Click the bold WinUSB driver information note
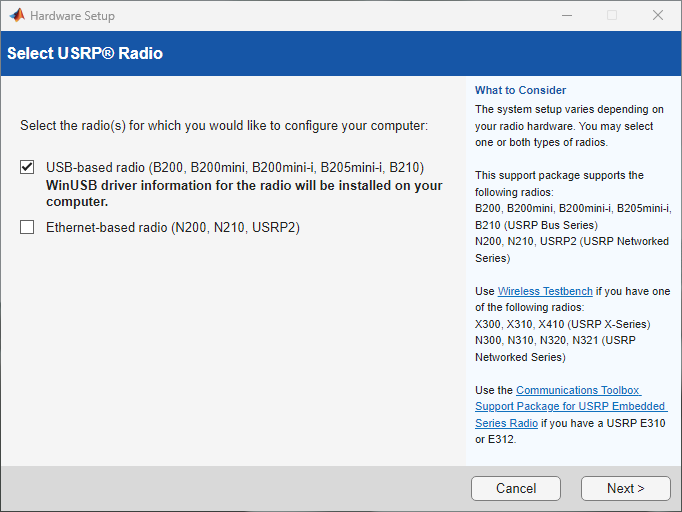The width and height of the screenshot is (682, 512). [x=244, y=193]
